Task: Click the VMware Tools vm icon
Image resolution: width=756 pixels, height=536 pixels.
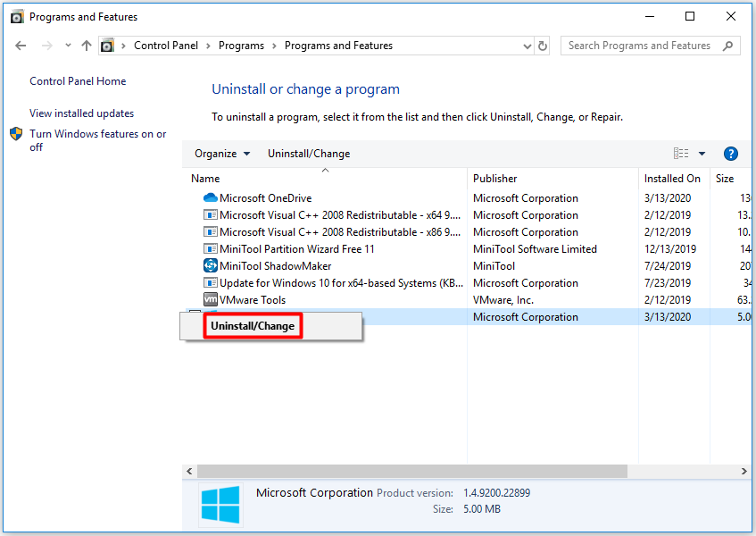Action: click(x=211, y=299)
